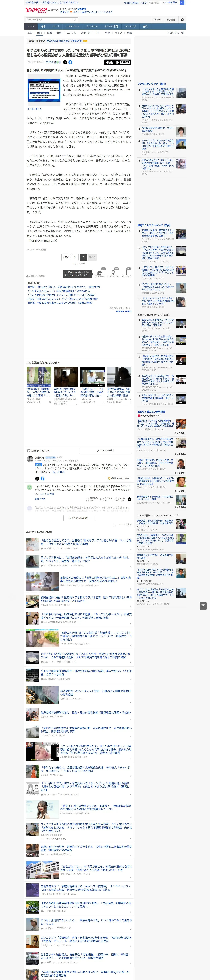Go to the ランキング tab
The height and width of the screenshot is (980, 210).
pyautogui.click(x=130, y=27)
